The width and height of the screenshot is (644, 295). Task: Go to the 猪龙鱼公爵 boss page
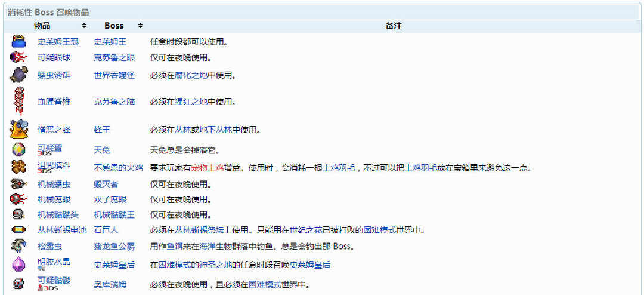114,247
